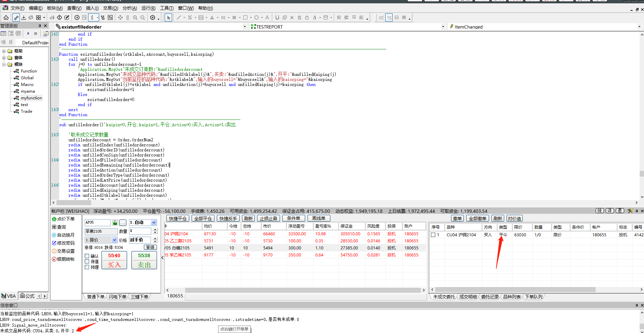The height and width of the screenshot is (333, 644).
Task: Click the download arrow toolbar icon
Action: (24, 17)
